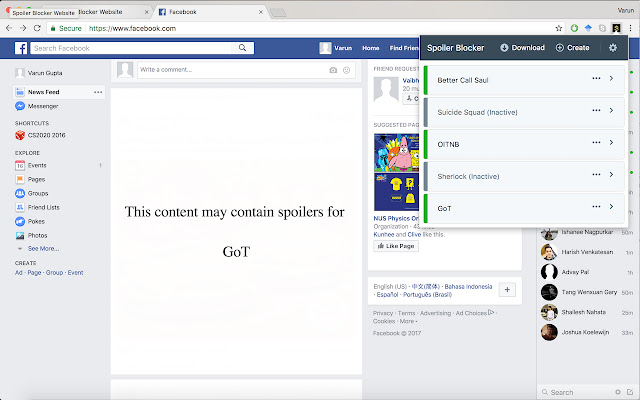Viewport: 640px width, 400px height.
Task: Click Ad link under Create
Action: (x=19, y=273)
